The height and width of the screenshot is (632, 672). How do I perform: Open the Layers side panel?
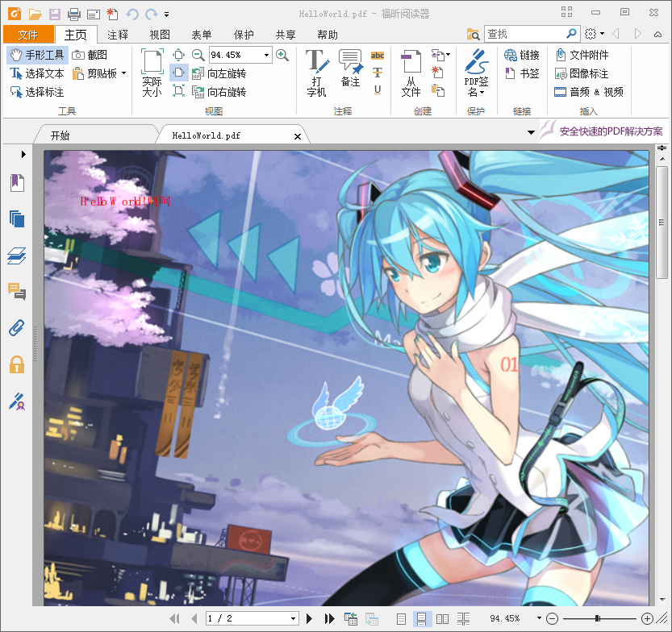point(17,256)
